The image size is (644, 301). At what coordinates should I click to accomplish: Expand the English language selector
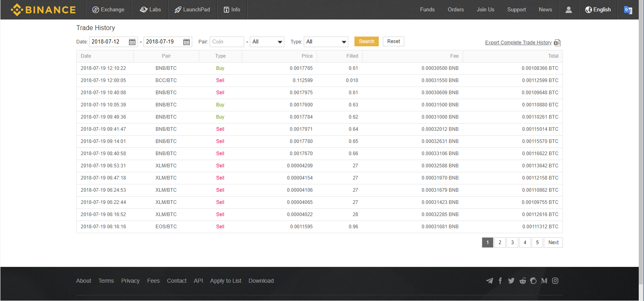point(598,10)
